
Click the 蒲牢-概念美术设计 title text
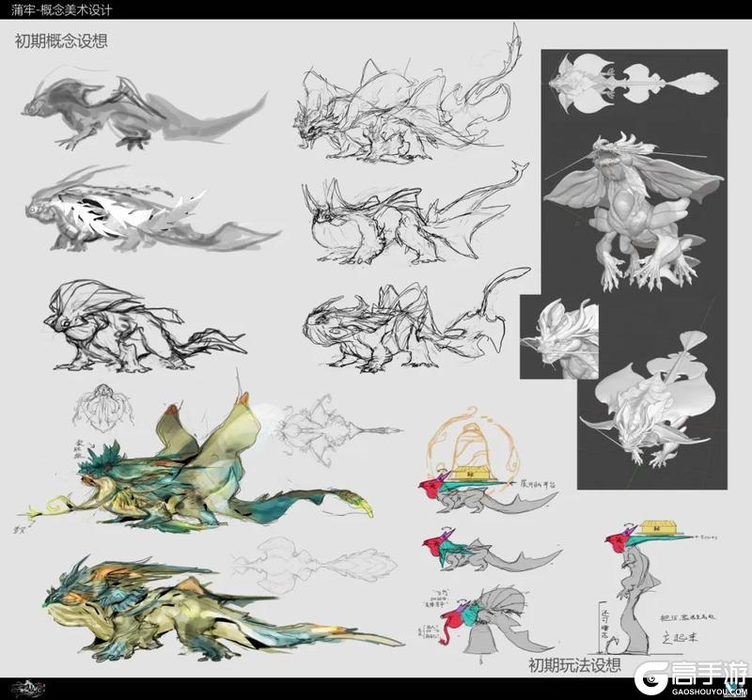[x=61, y=9]
